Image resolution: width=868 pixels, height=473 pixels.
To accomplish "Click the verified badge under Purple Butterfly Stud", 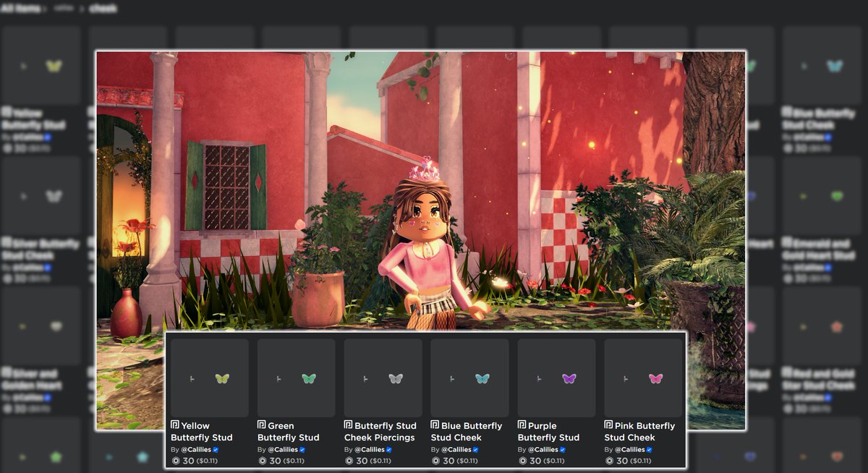I will tap(563, 450).
